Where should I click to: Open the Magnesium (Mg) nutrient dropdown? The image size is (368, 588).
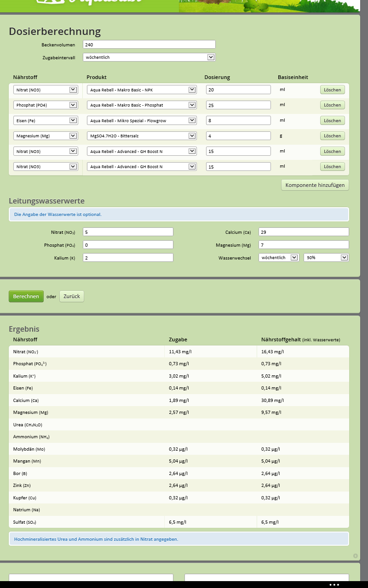pos(45,136)
